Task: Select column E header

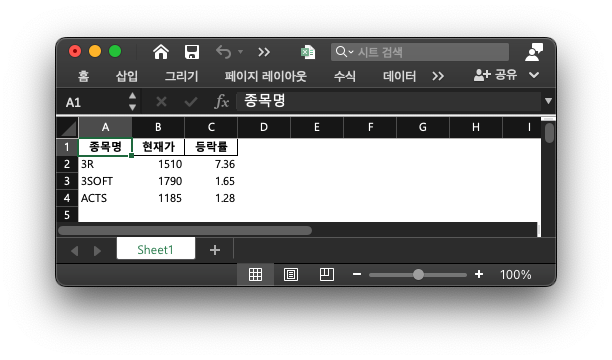Action: (317, 127)
